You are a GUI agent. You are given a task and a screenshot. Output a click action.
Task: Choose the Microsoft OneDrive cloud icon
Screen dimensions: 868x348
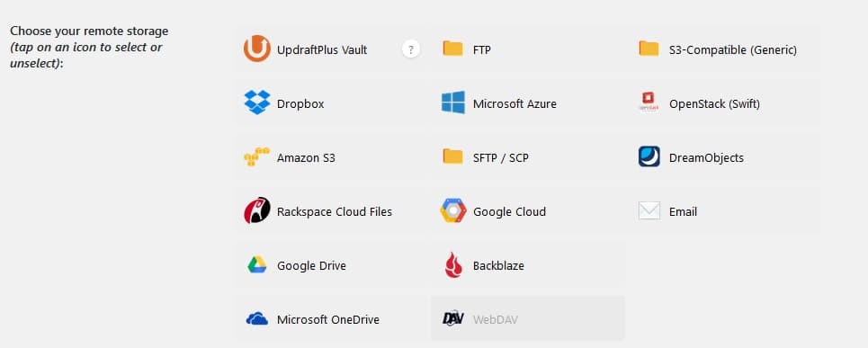(x=257, y=318)
